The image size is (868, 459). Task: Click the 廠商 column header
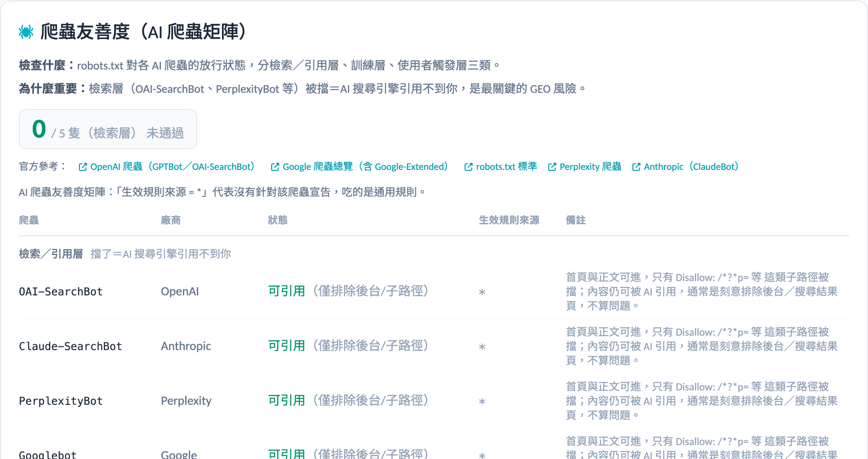point(171,220)
